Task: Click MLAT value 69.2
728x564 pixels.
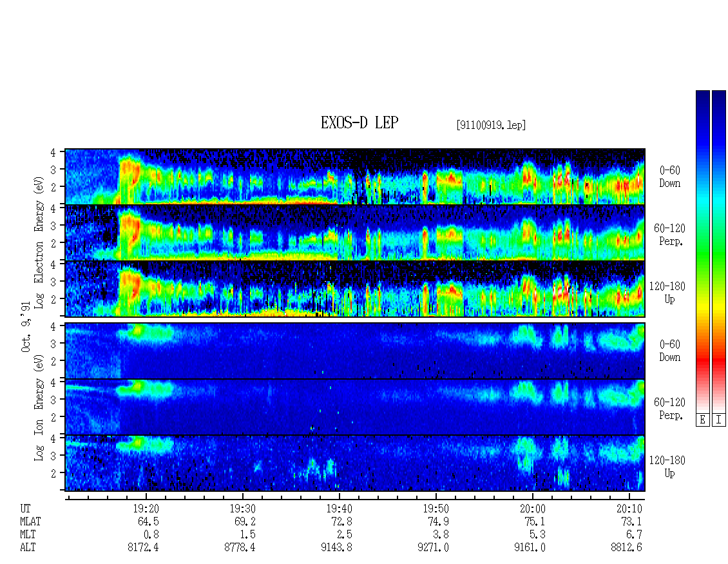Action: click(245, 521)
